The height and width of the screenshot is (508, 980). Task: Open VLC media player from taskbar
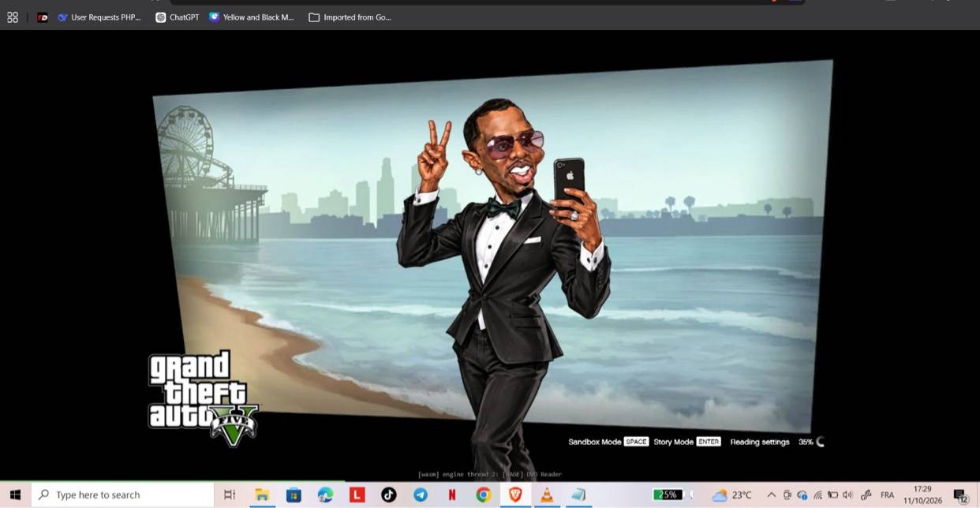point(547,495)
